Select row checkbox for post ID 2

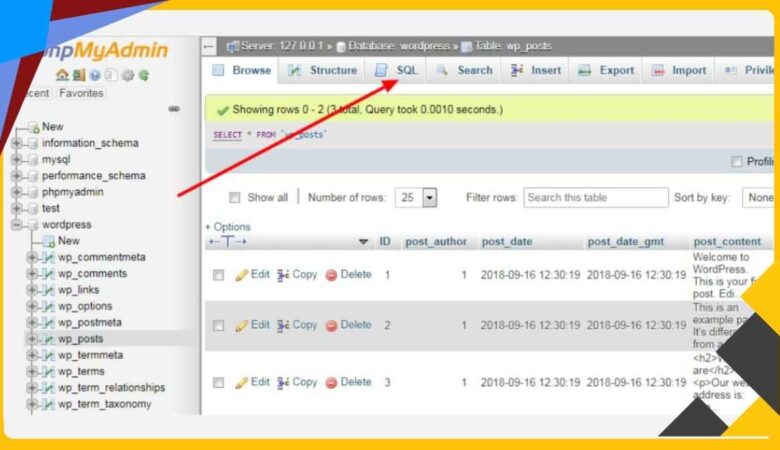[218, 326]
